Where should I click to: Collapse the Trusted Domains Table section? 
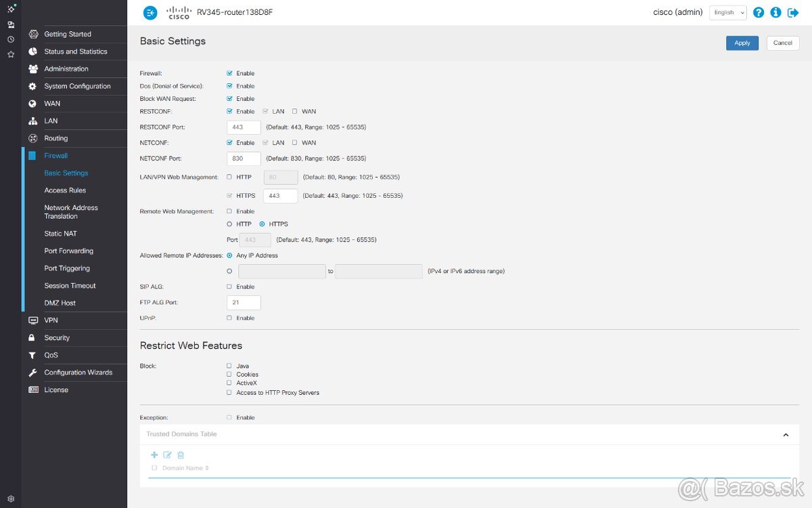coord(786,434)
